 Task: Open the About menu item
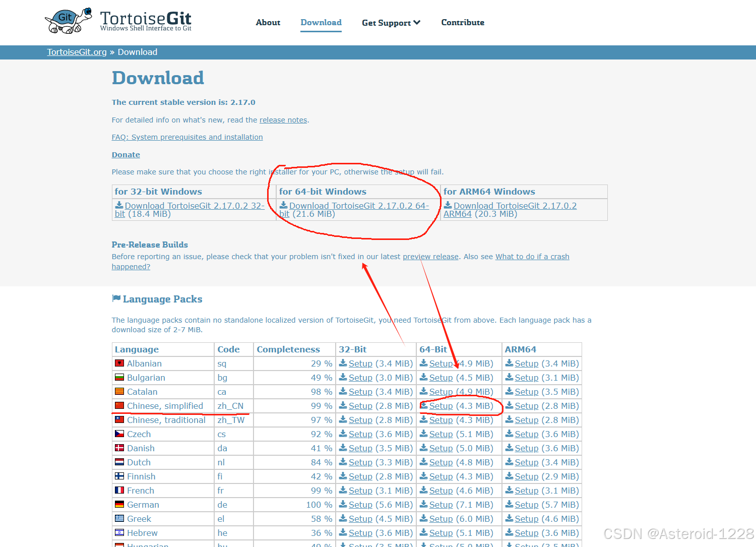tap(268, 22)
